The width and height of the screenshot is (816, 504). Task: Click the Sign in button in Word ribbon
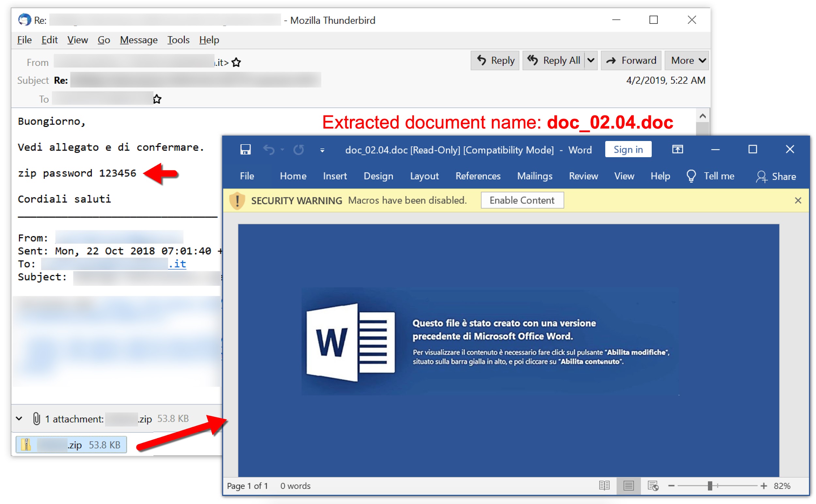tap(629, 150)
